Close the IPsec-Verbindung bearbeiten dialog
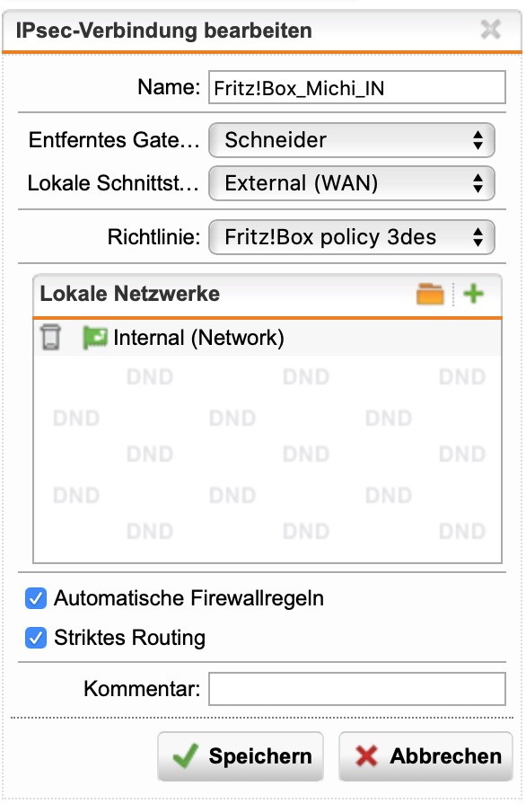The image size is (526, 812). click(x=490, y=30)
